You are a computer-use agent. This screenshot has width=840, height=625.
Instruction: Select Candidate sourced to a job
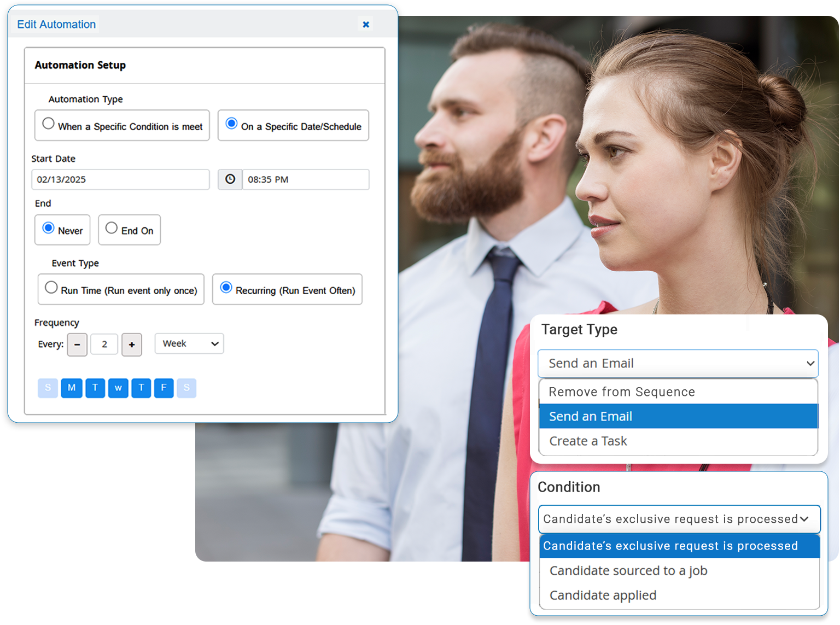(x=628, y=570)
